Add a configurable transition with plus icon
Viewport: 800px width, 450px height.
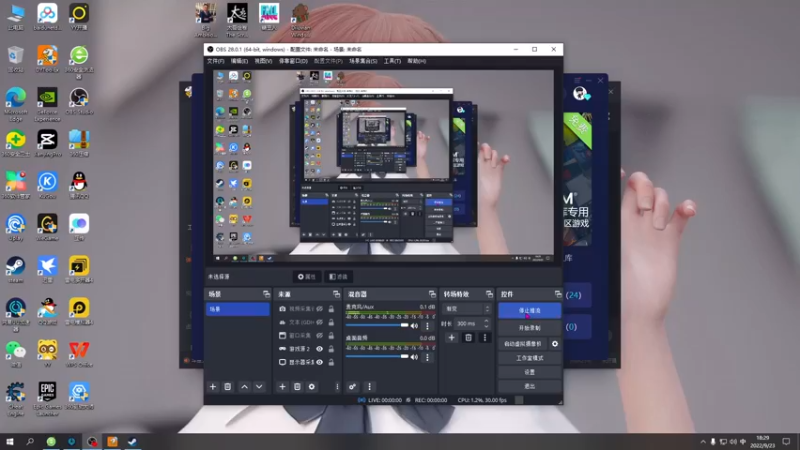coord(451,338)
